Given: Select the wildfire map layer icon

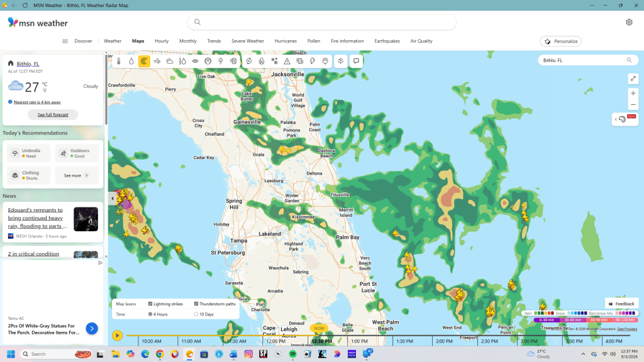Looking at the screenshot, I should (262, 61).
